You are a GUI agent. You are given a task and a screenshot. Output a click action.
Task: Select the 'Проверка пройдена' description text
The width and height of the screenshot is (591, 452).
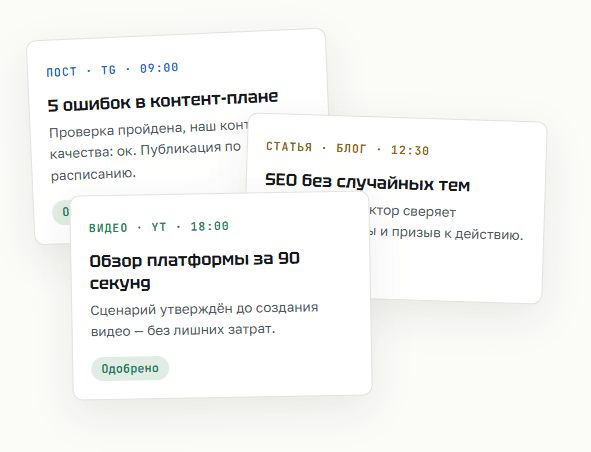pyautogui.click(x=149, y=151)
